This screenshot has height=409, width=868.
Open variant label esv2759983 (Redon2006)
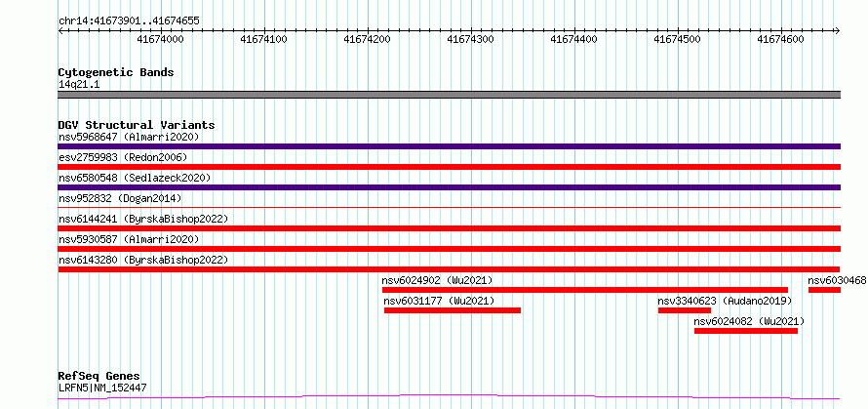tap(123, 157)
